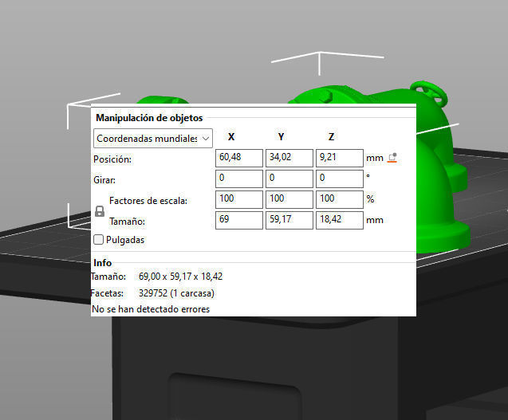Click the Tamaño Y field showing 59,17
The width and height of the screenshot is (508, 420).
click(289, 220)
